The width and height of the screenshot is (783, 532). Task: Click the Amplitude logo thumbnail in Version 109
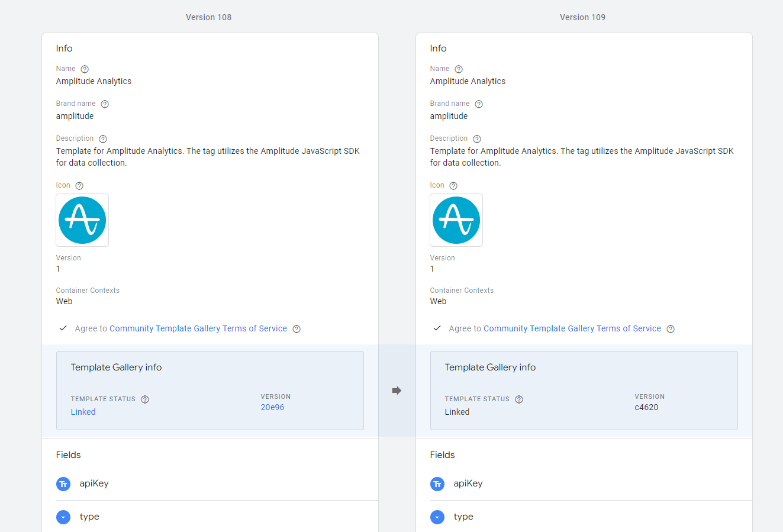[x=456, y=220]
